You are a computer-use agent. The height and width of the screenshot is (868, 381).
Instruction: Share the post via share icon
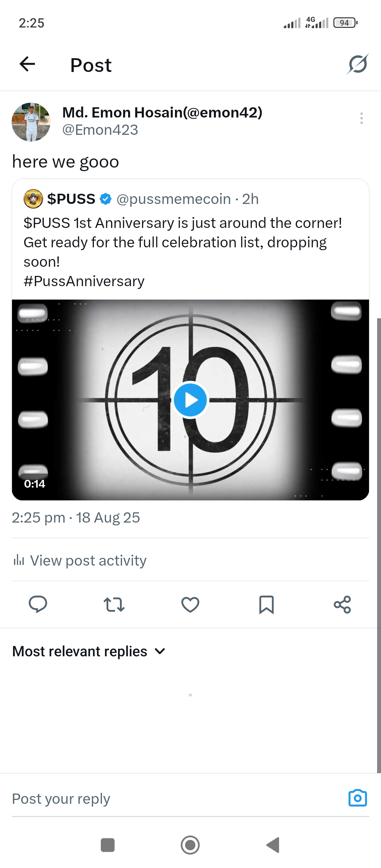[x=342, y=604]
